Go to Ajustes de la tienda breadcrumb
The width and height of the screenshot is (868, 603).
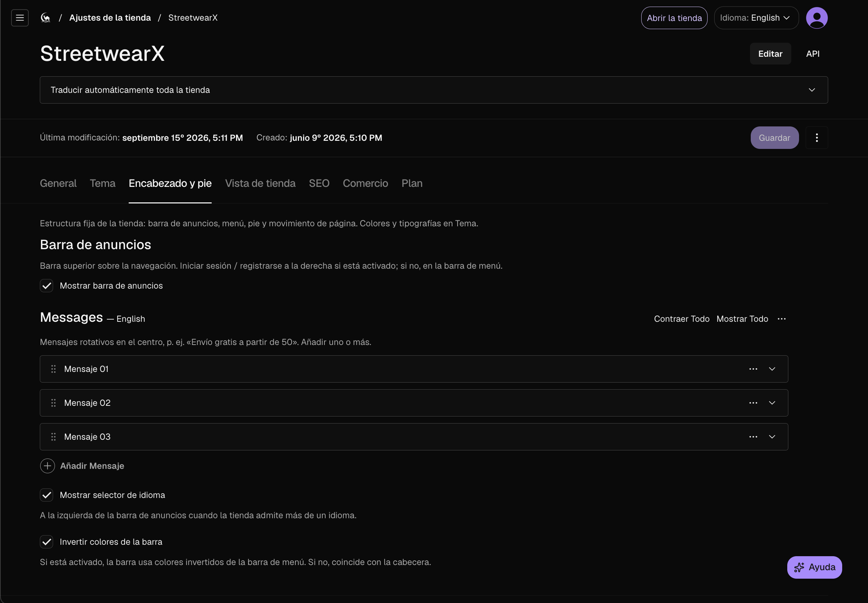pos(110,18)
